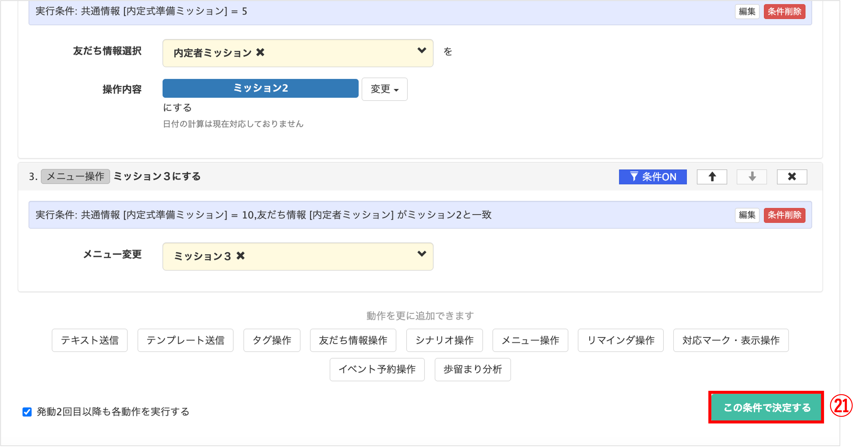Screen dimensions: 868x447
Task: Add a 対応マーク・表示操作 action
Action: point(731,340)
